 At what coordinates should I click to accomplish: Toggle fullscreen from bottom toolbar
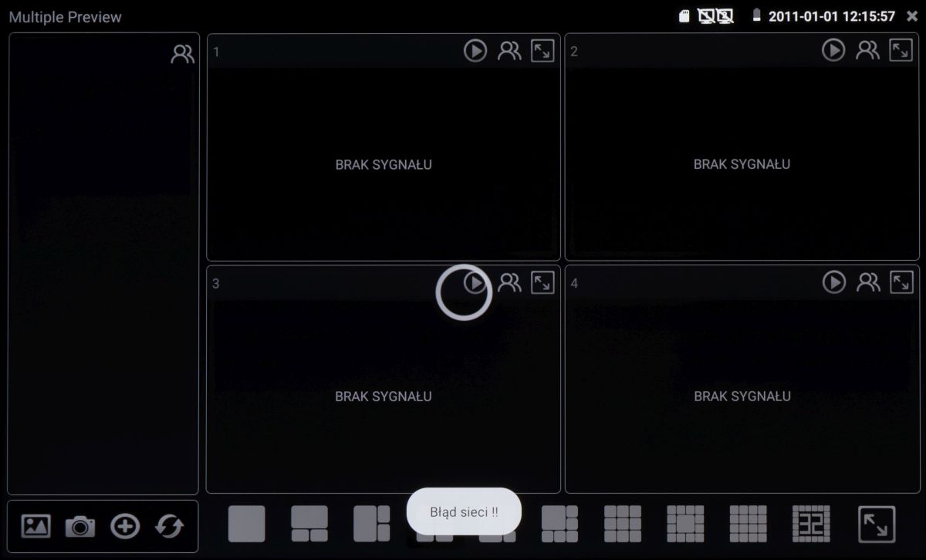coord(877,524)
